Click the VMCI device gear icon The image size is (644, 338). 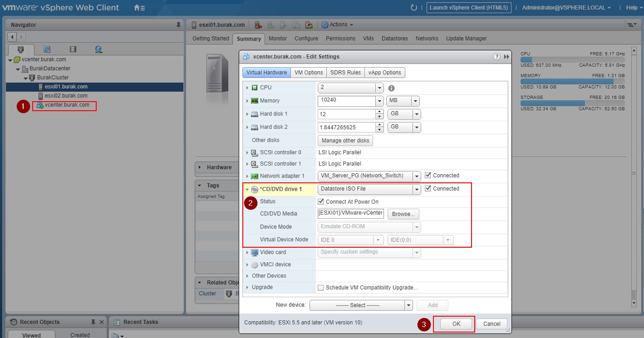click(255, 265)
